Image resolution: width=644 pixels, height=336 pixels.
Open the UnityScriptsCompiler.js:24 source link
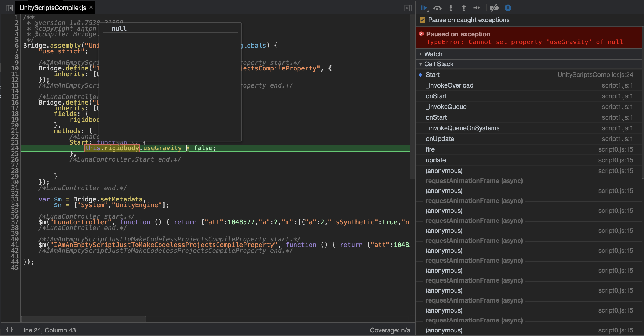pos(595,75)
